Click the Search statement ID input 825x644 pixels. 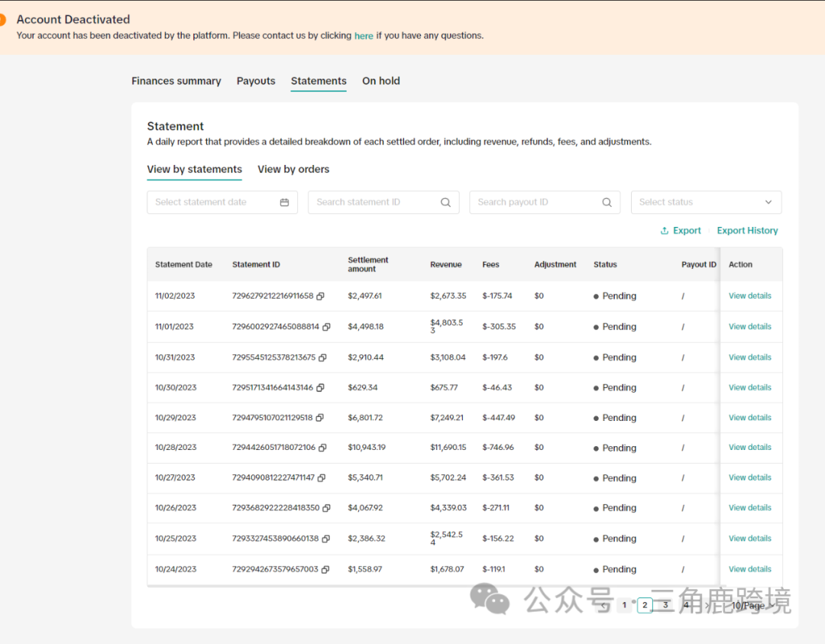(383, 202)
